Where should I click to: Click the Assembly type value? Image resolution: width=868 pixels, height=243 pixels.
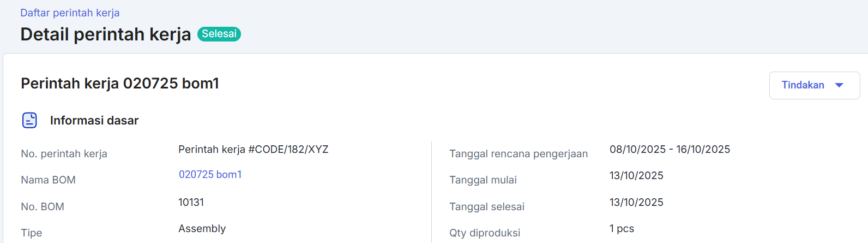point(202,229)
